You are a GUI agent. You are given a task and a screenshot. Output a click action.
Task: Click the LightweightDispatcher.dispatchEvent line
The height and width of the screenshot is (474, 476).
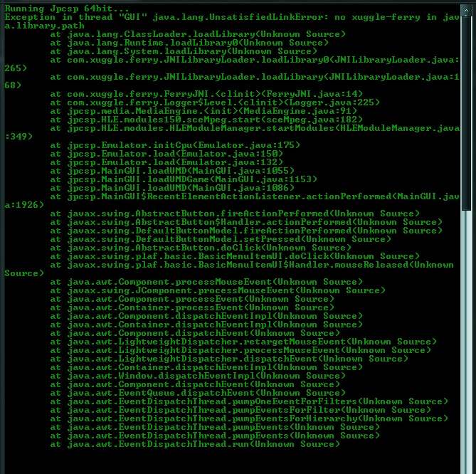229,359
